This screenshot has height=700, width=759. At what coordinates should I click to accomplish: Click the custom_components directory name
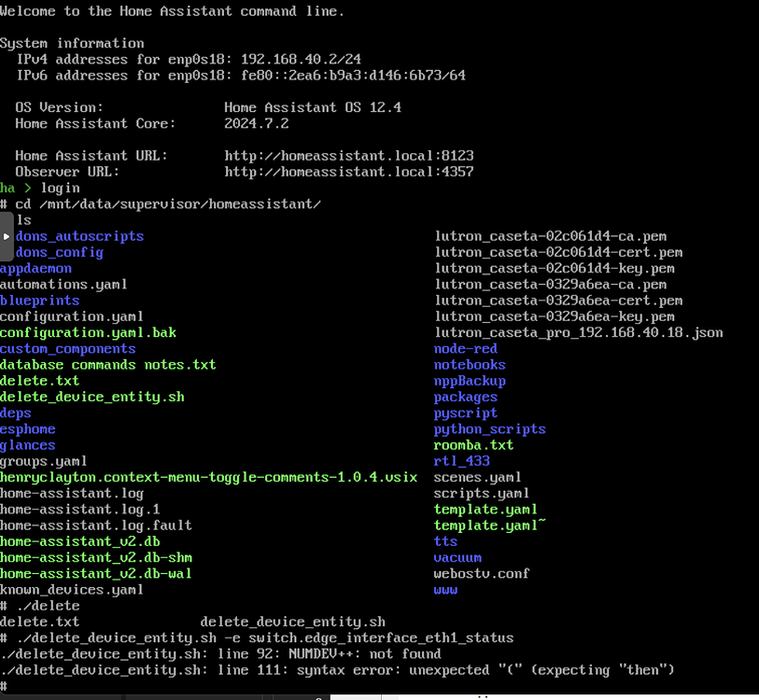(x=67, y=348)
